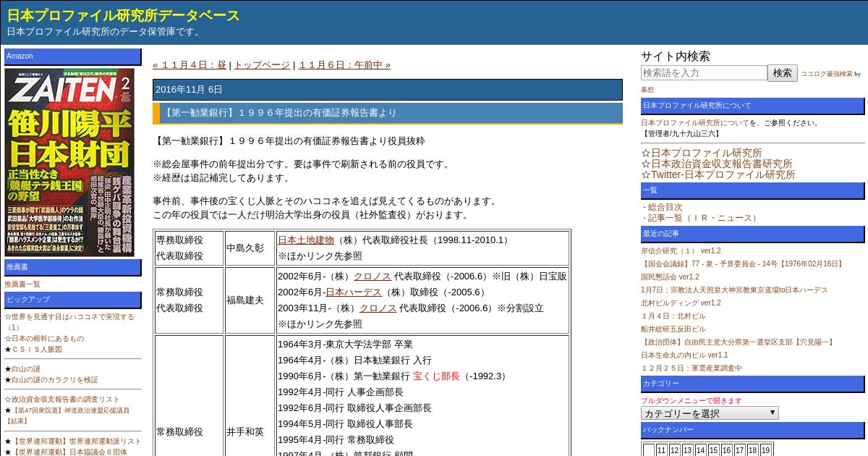Click the red 宝くじ部長 text
Screen dimensions: 868x456
(x=436, y=376)
